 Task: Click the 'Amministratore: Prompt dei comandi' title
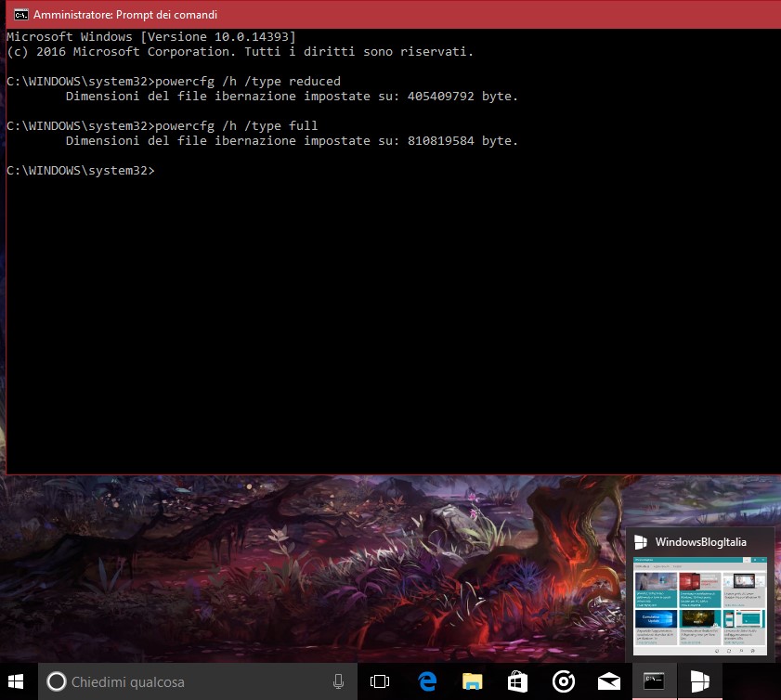point(125,15)
